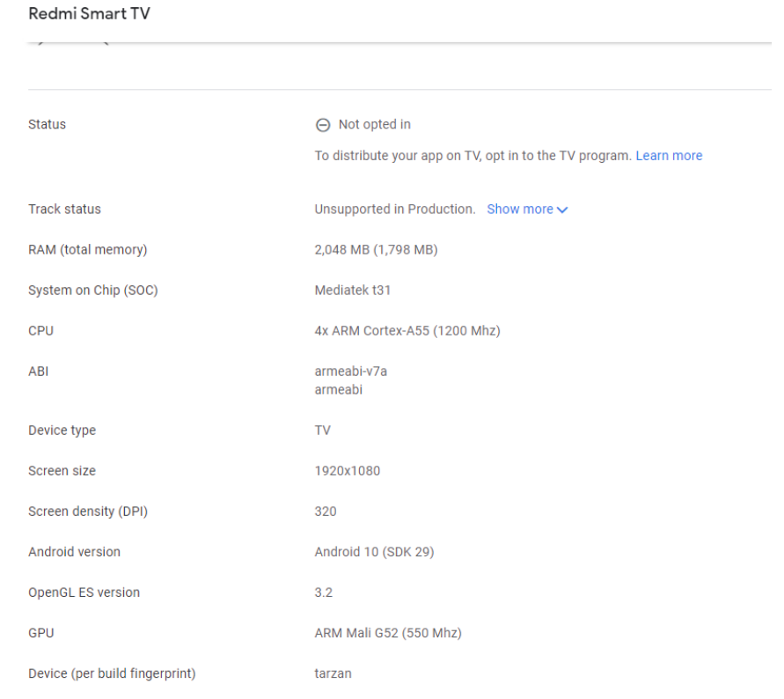Viewport: 784px width, 699px height.
Task: Click the ARM Mali G52 GPU value
Action: pos(388,633)
